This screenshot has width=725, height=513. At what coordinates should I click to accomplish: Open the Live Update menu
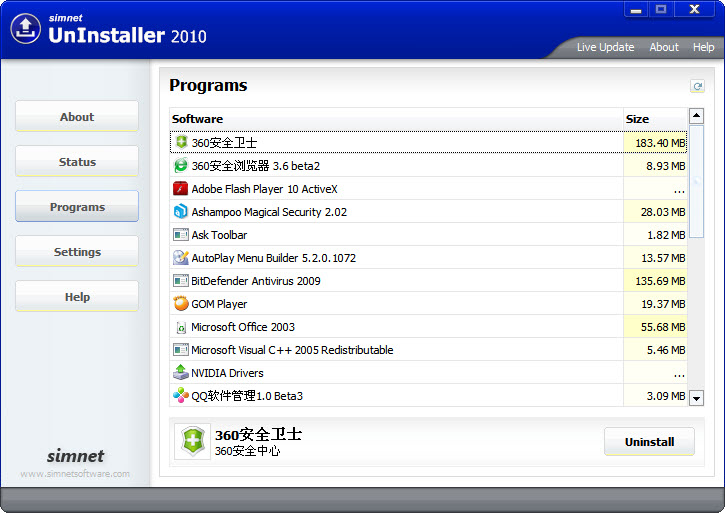point(605,47)
